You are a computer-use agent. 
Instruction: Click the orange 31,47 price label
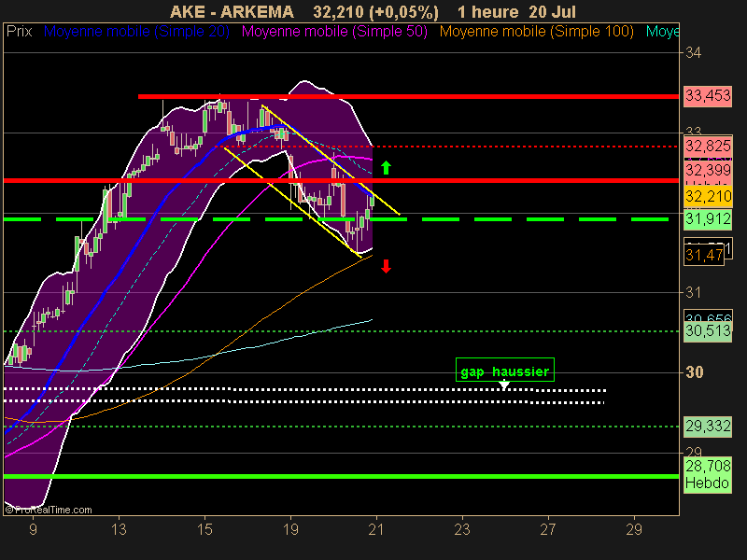[704, 256]
